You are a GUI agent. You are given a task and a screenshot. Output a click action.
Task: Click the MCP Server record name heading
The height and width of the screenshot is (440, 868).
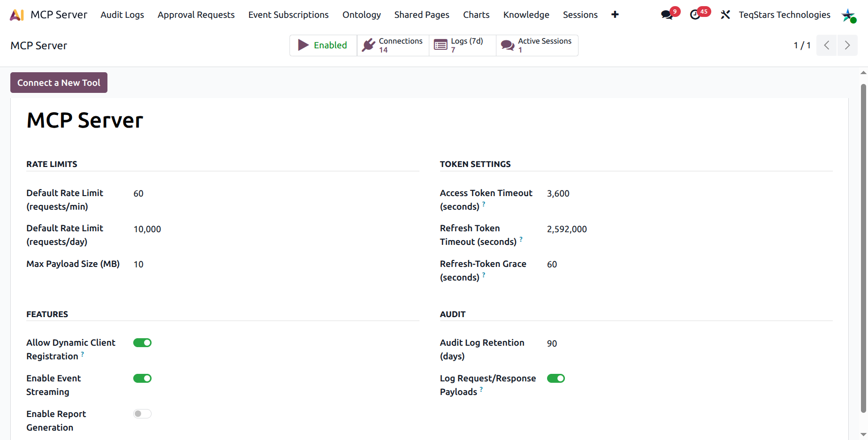pos(85,121)
